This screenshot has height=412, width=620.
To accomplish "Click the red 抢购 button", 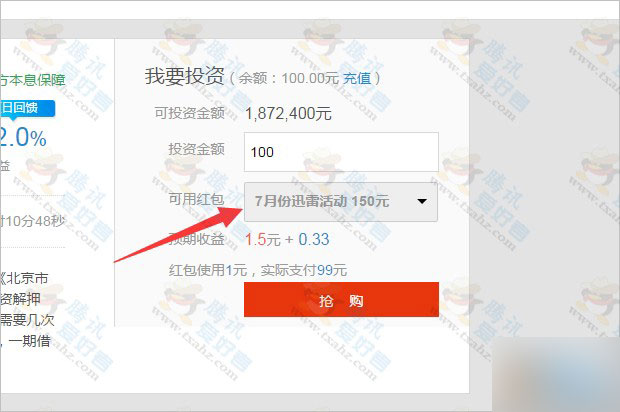I will click(341, 300).
